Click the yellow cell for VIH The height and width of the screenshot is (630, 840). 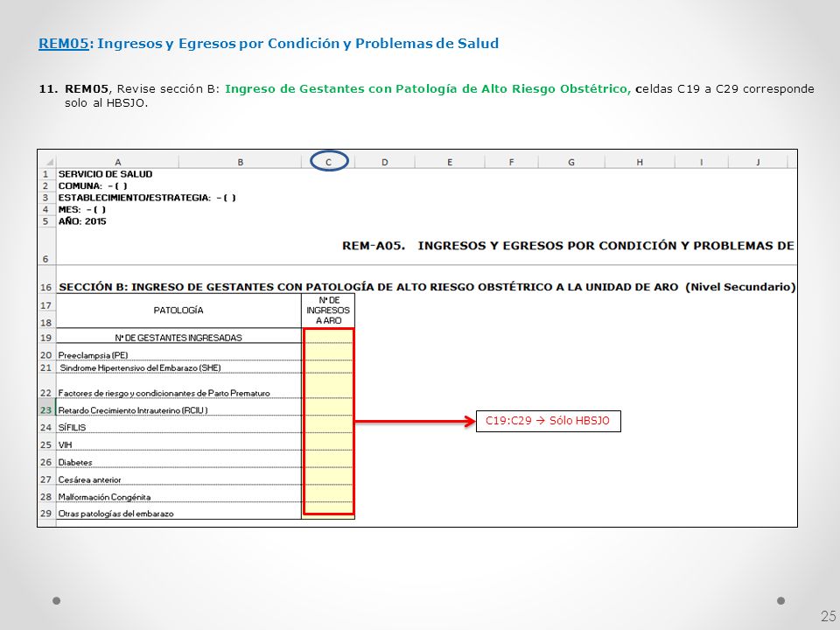(x=328, y=441)
